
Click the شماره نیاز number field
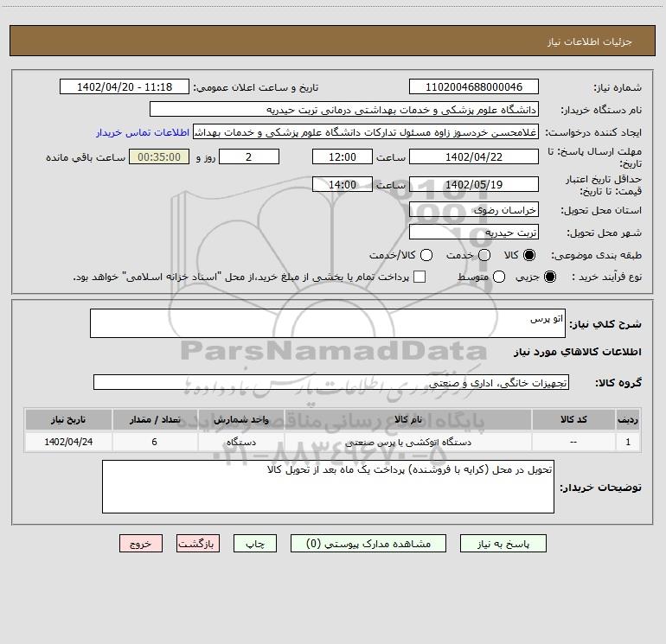(x=474, y=86)
